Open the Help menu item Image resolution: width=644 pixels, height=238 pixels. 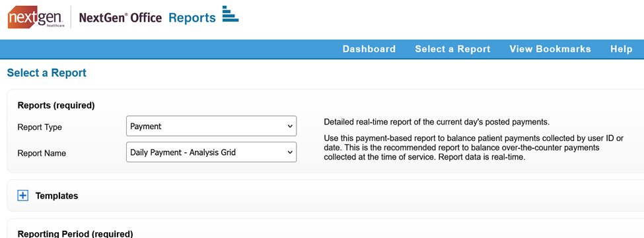tap(621, 49)
